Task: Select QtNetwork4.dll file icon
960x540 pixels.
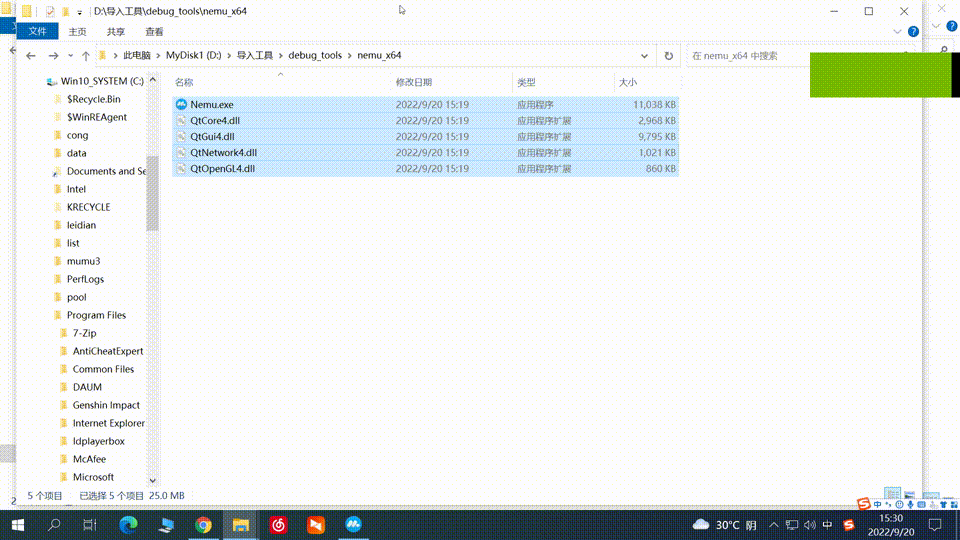Action: click(x=181, y=152)
